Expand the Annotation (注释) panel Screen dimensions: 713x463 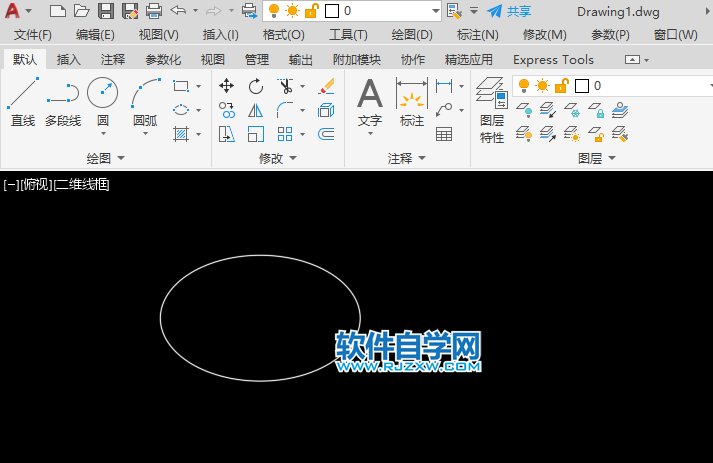407,158
